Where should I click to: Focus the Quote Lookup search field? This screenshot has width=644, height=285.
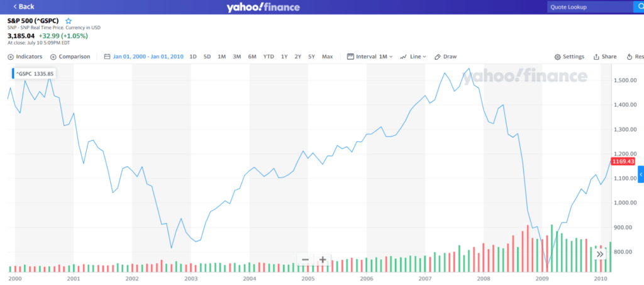click(x=591, y=7)
